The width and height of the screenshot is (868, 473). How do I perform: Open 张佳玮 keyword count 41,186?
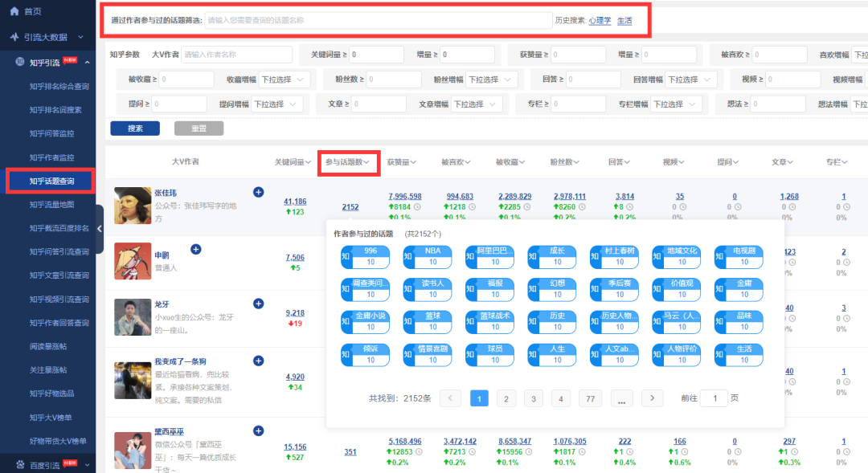tap(295, 202)
